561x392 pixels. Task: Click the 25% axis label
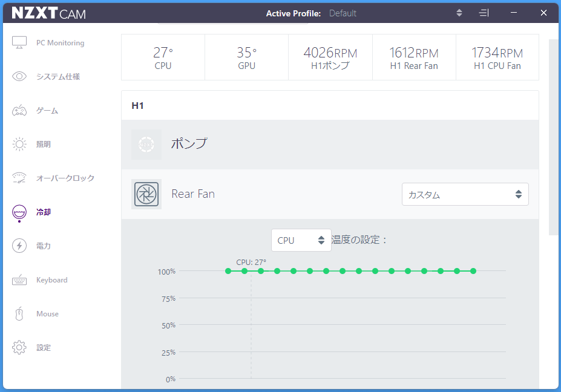tap(168, 353)
